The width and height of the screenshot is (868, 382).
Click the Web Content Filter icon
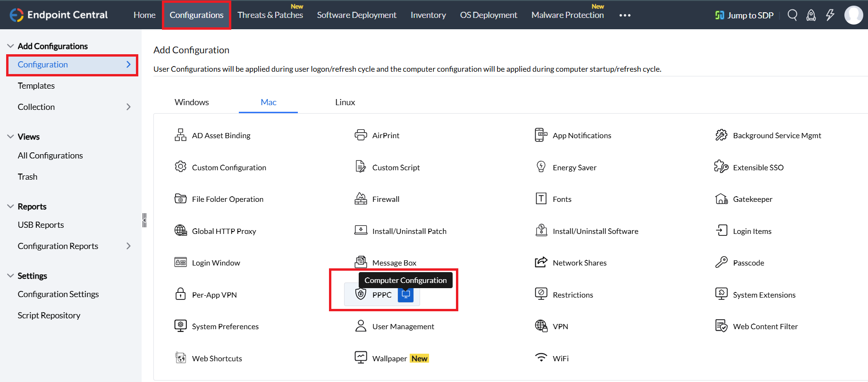pyautogui.click(x=721, y=326)
